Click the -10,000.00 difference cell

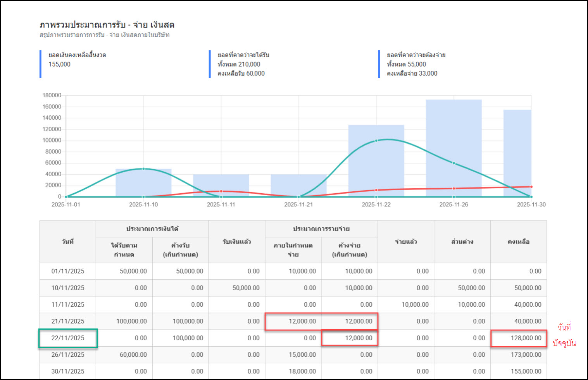click(x=462, y=305)
